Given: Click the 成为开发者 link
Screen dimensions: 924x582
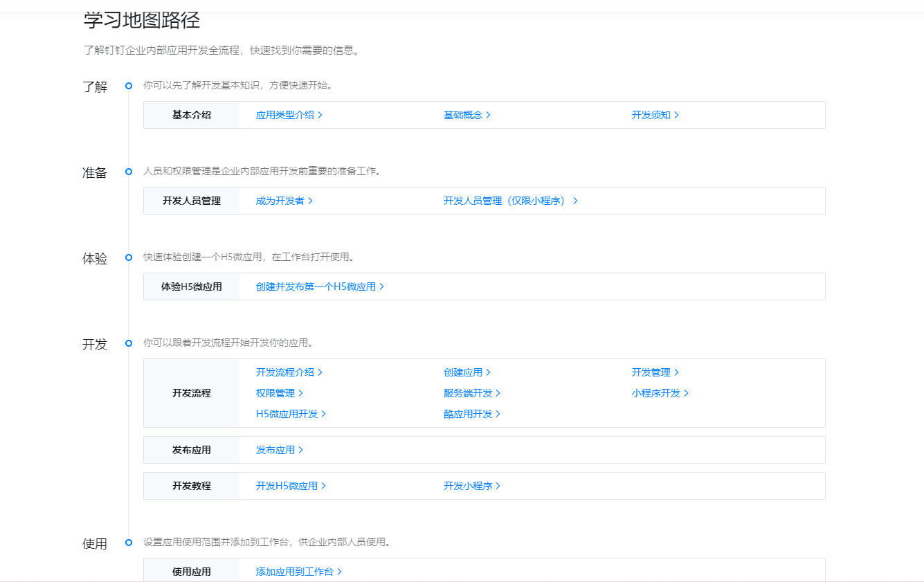Looking at the screenshot, I should (284, 201).
